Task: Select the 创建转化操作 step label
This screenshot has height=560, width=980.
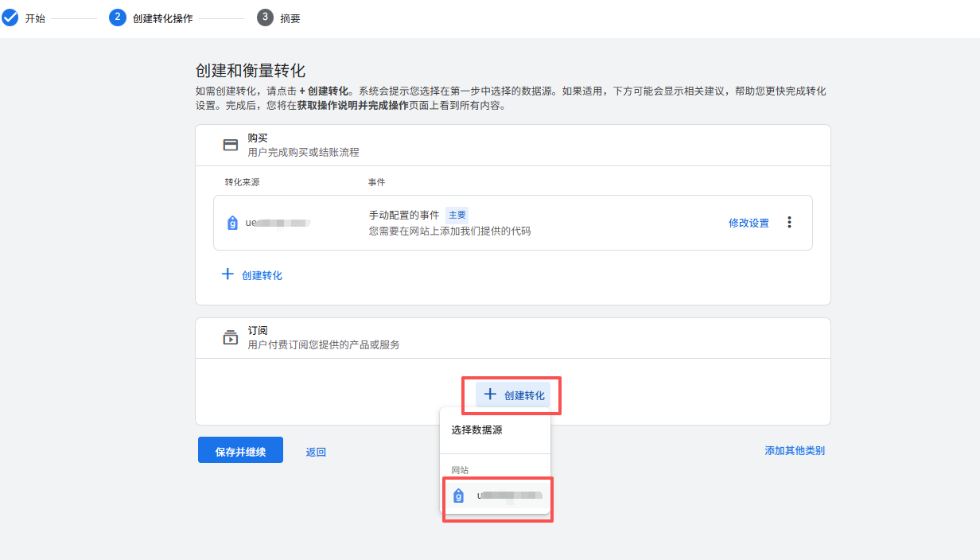Action: (162, 18)
